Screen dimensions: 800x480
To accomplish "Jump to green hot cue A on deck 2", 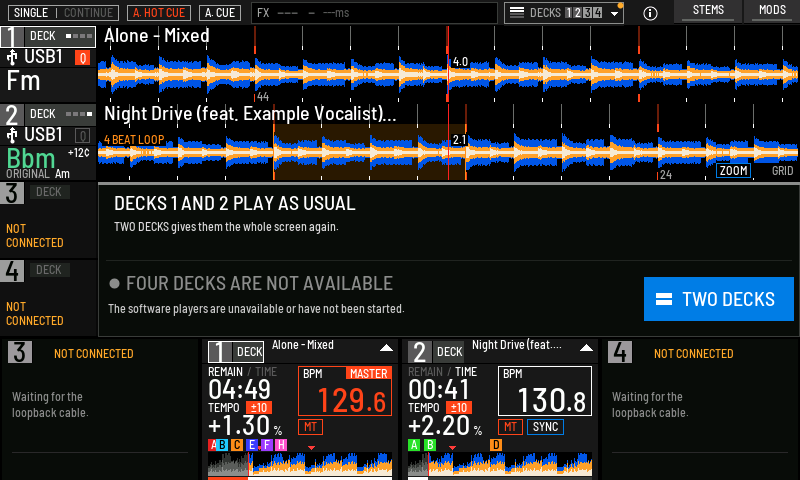I will click(x=414, y=445).
